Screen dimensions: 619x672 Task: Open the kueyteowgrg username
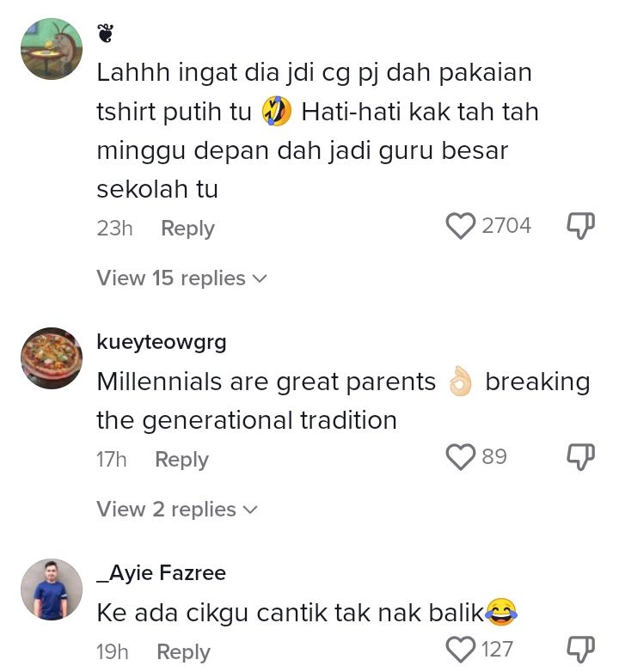(161, 342)
